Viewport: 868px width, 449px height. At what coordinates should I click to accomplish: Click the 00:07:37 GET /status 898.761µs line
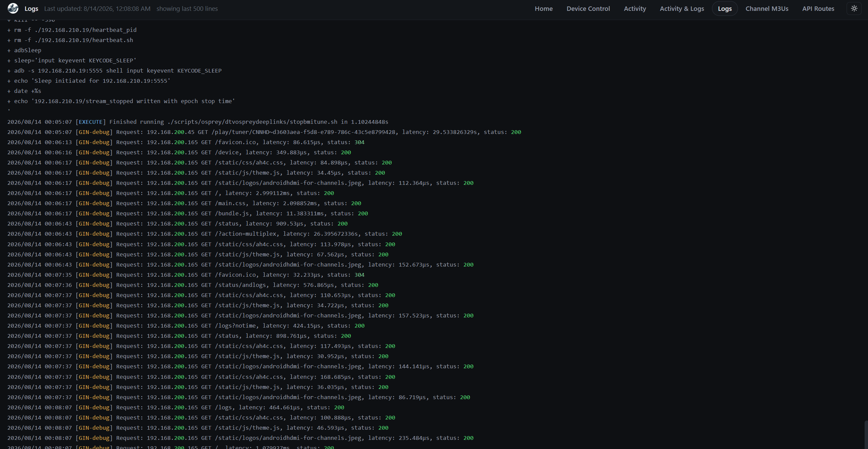tap(179, 336)
